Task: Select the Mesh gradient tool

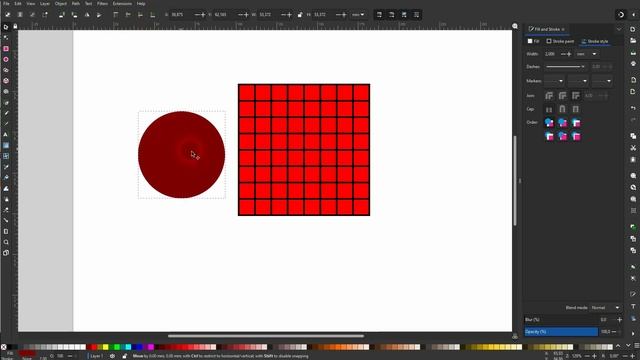Action: pos(6,156)
